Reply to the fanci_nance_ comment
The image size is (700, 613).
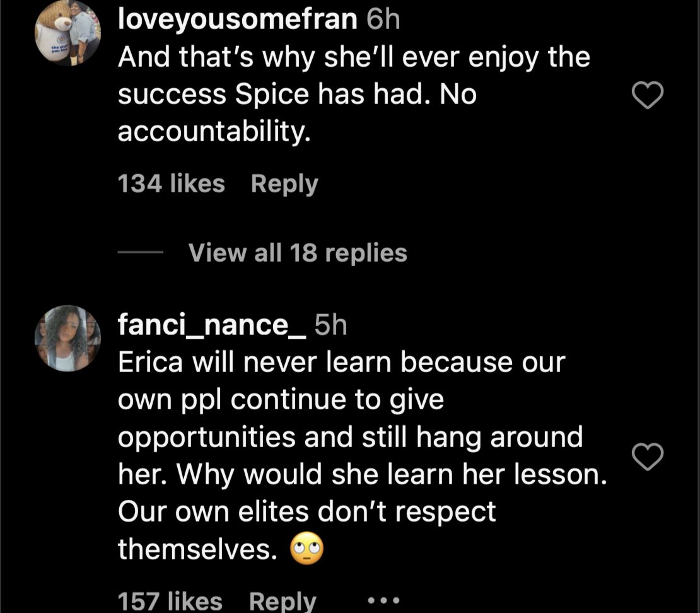[283, 601]
